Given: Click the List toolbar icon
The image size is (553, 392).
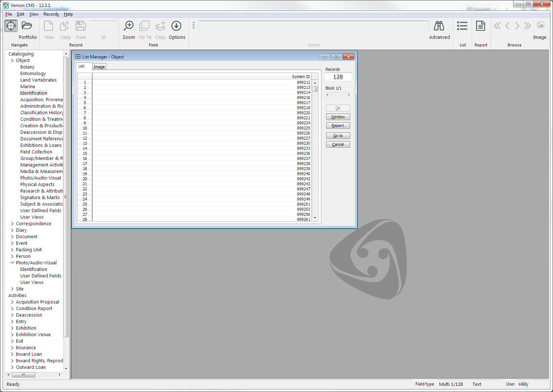Looking at the screenshot, I should click(x=462, y=26).
